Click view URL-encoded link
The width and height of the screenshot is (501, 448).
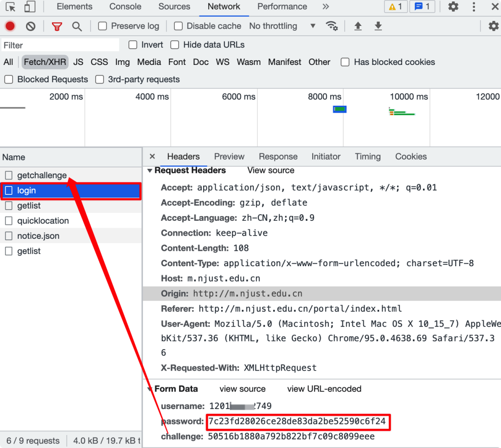[324, 389]
